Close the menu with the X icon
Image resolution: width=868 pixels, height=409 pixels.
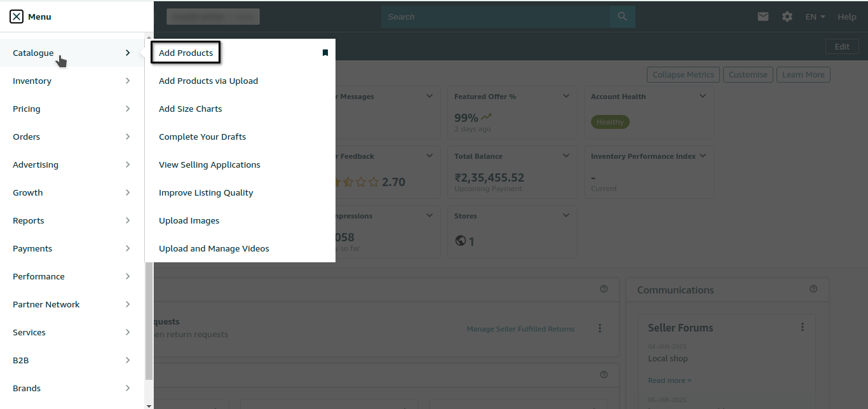click(17, 17)
